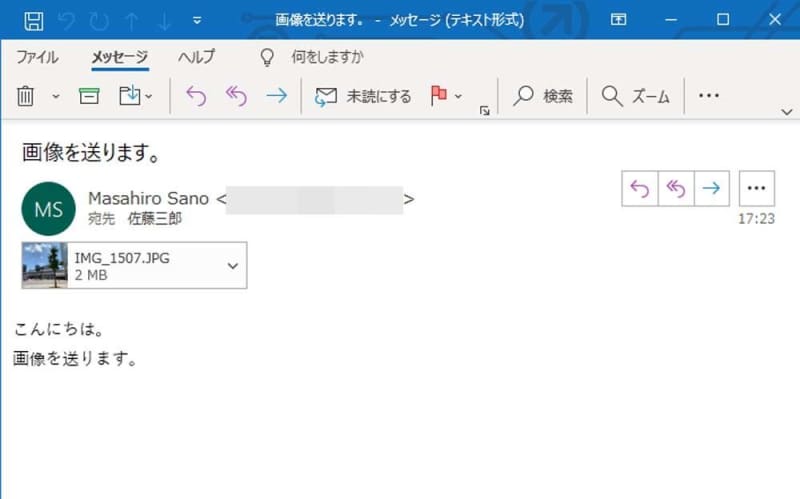Screen dimensions: 800x499
Task: Click the 未読にする button
Action: pyautogui.click(x=363, y=96)
